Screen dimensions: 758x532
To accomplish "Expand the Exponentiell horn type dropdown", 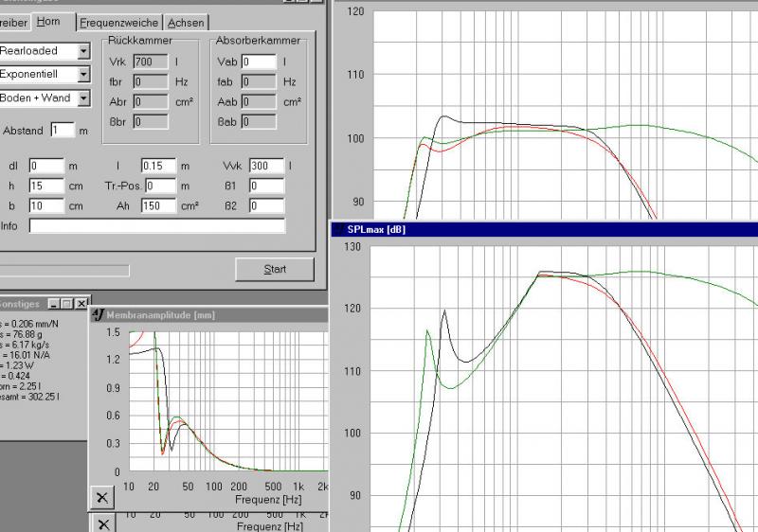I will pyautogui.click(x=83, y=74).
